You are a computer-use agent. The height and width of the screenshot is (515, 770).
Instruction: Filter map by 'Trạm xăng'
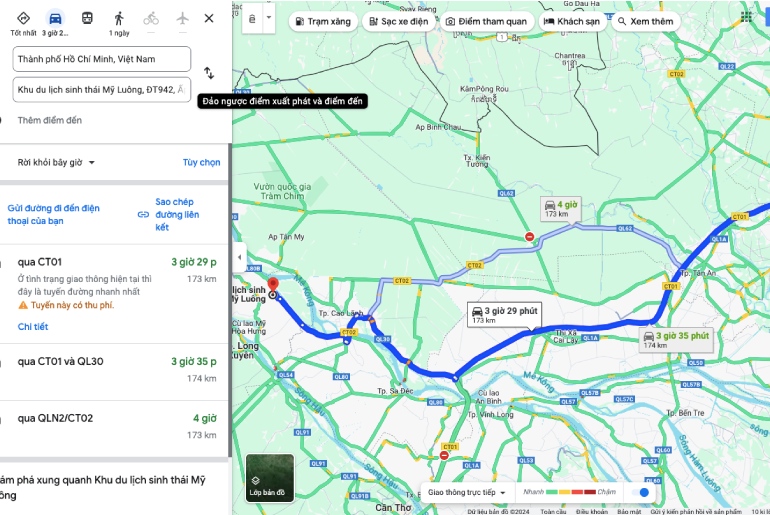(322, 21)
